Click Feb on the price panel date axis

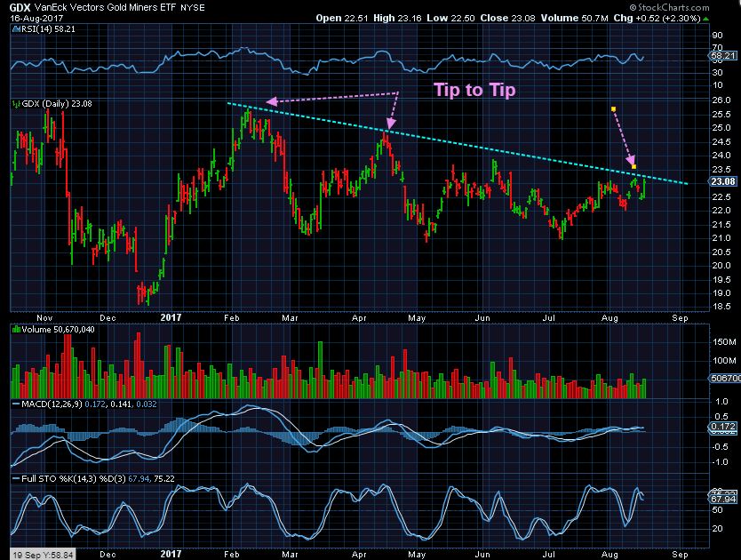232,318
